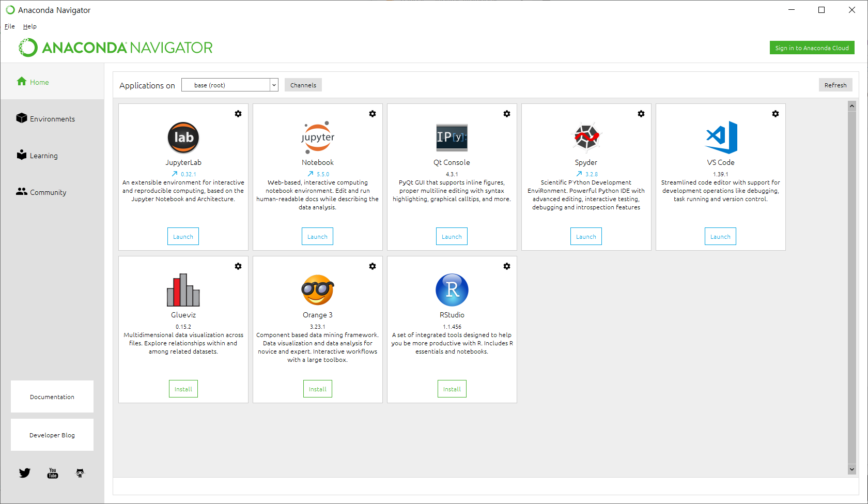
Task: Click the Home house icon
Action: [22, 81]
